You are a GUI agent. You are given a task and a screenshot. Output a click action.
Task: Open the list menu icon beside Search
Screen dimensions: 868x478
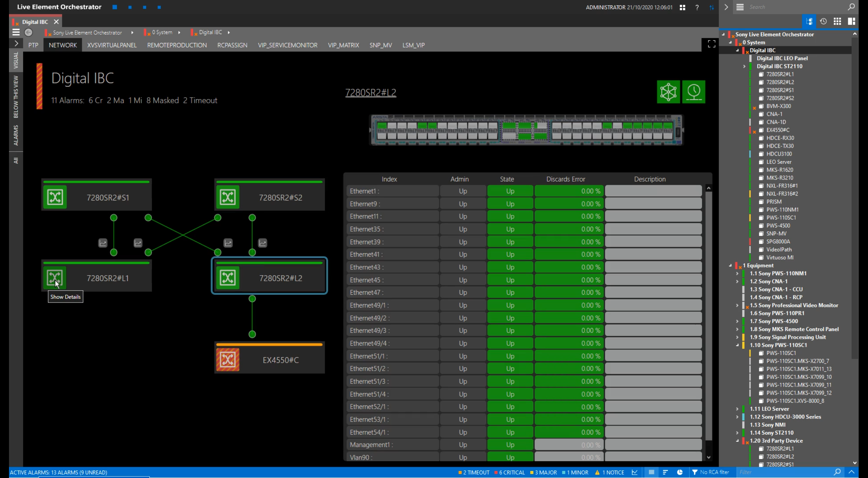pyautogui.click(x=740, y=7)
